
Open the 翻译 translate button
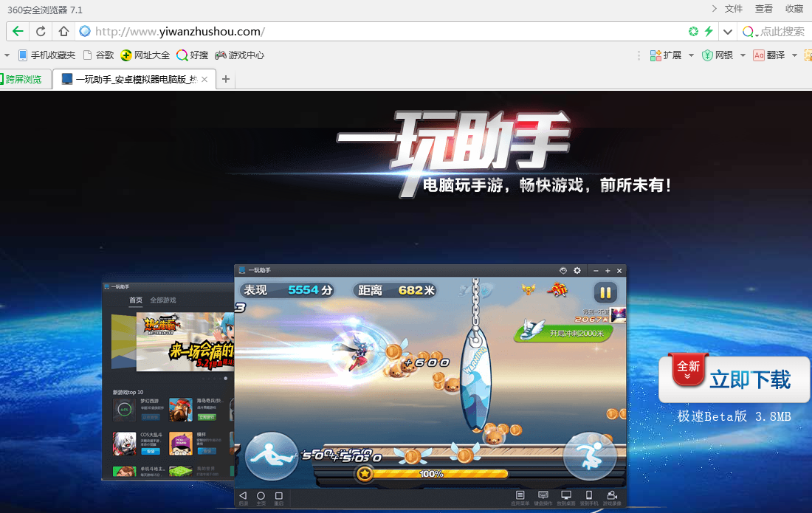(769, 55)
